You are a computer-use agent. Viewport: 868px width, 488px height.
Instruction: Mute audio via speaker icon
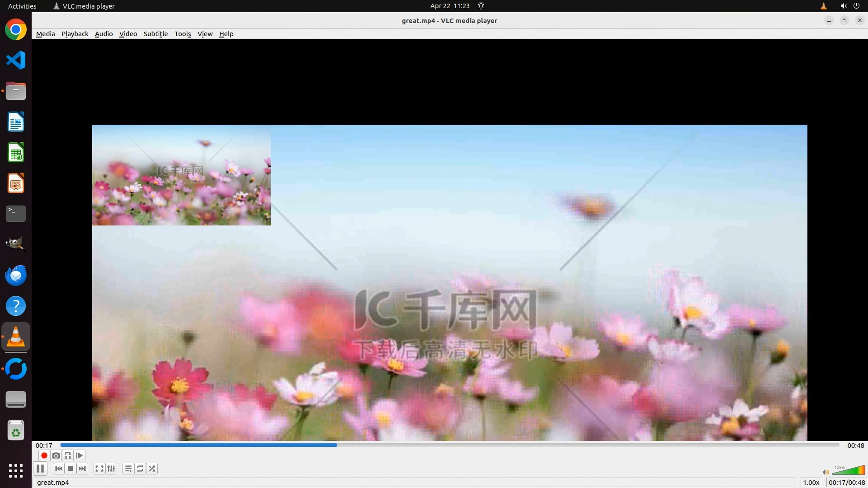click(826, 472)
